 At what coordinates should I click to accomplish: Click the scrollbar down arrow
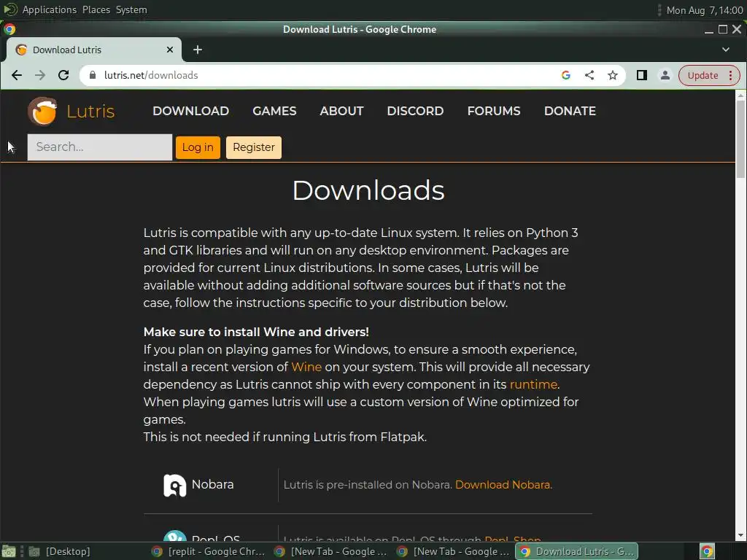point(740,535)
